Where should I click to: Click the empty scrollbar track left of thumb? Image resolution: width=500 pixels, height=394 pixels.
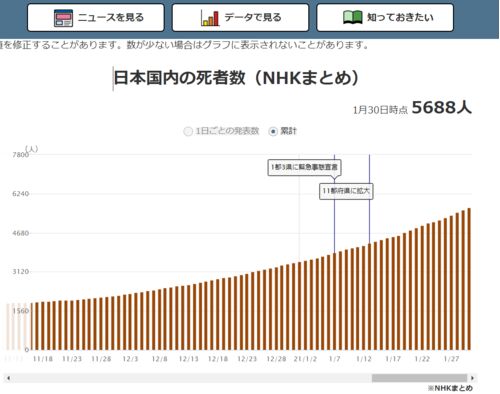[192, 378]
